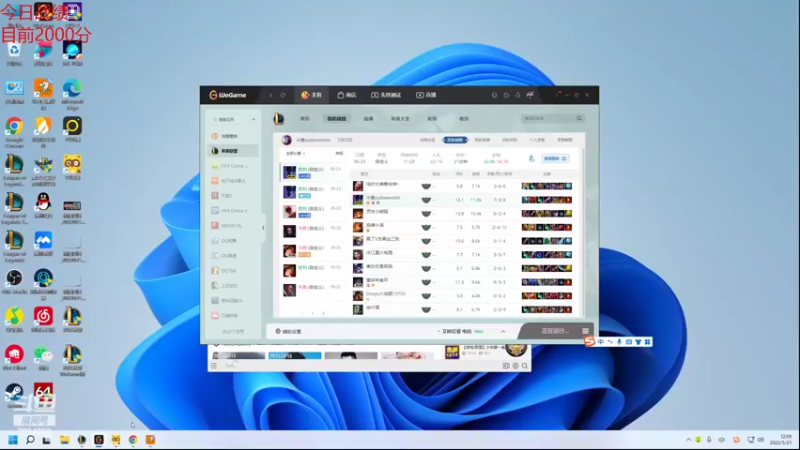Select the last match dated 05-22
Screen dimensions: 800x450
coord(313,290)
